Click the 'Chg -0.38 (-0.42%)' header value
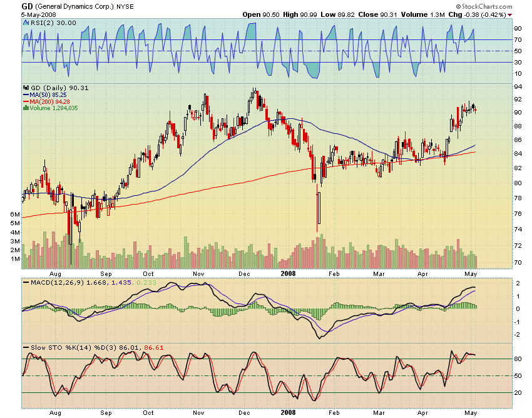The width and height of the screenshot is (532, 418). (x=477, y=14)
